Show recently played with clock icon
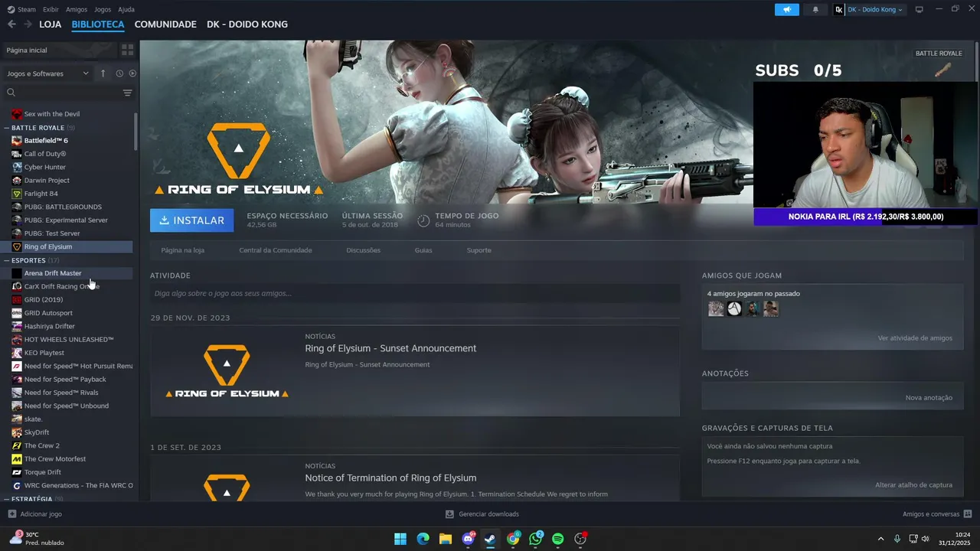The image size is (980, 551). coord(119,73)
